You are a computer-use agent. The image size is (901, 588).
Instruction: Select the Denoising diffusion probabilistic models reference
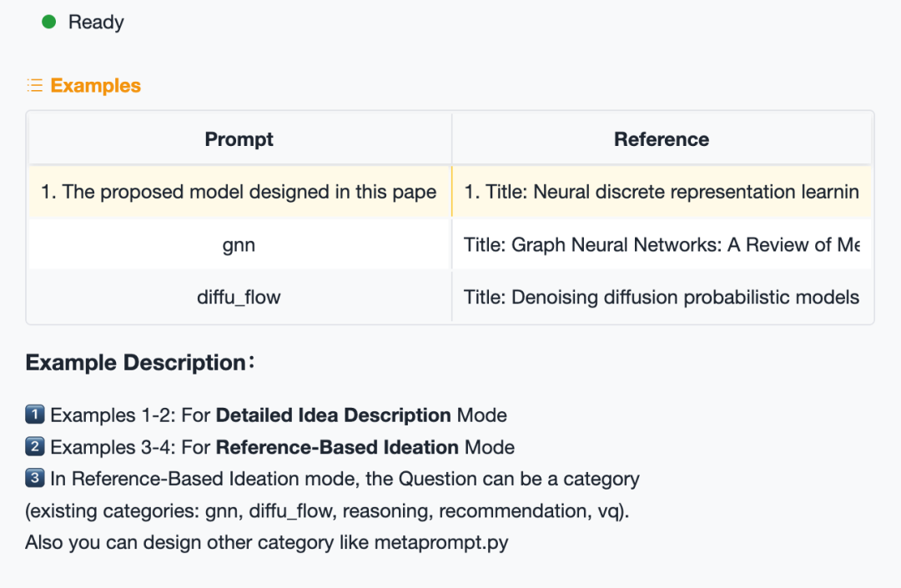click(662, 298)
